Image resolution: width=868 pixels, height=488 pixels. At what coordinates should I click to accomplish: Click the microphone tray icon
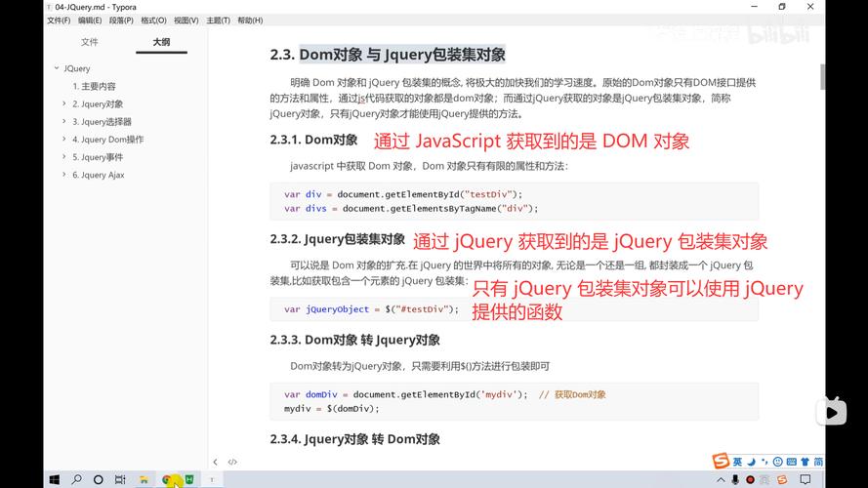[x=735, y=479]
